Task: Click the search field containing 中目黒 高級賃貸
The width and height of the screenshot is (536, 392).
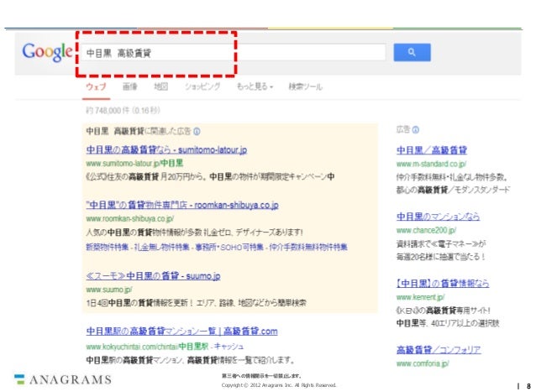Action: point(233,53)
